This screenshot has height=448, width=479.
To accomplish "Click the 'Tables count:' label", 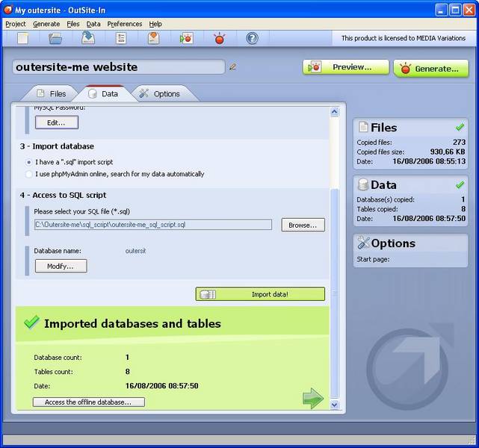I will point(54,372).
